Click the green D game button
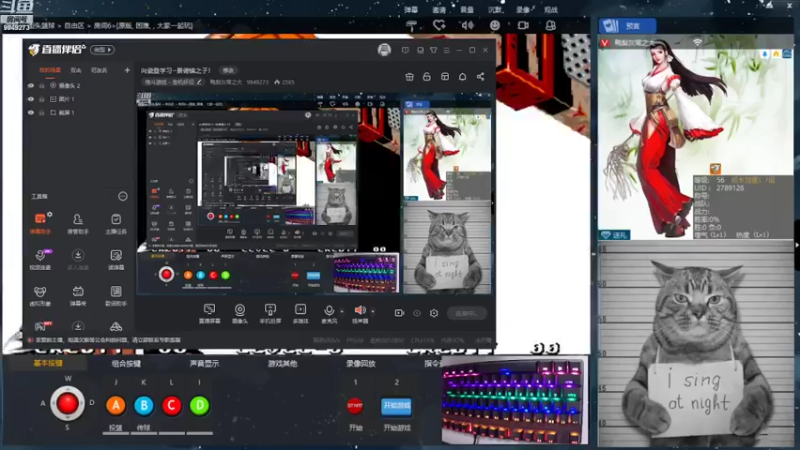The height and width of the screenshot is (450, 800). click(x=199, y=405)
